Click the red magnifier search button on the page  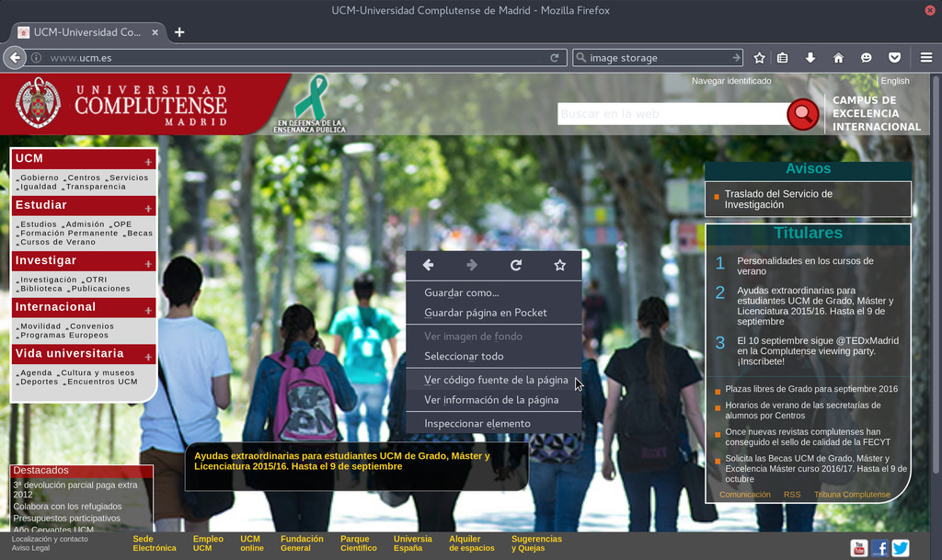pos(803,113)
